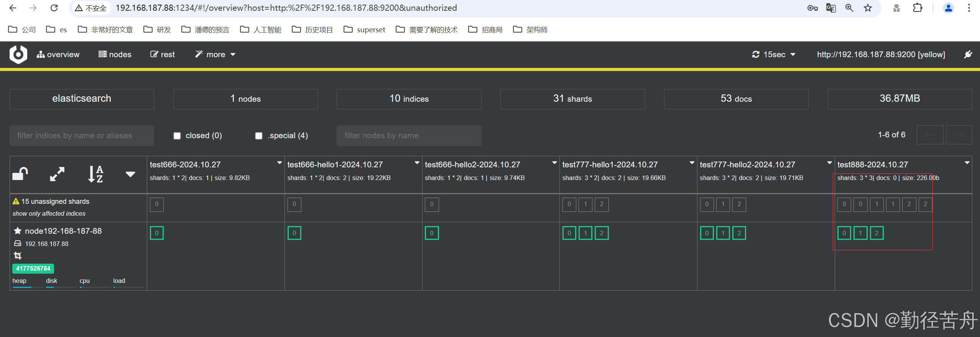Open the saved passwords key icon
The width and height of the screenshot is (980, 337).
(812, 8)
